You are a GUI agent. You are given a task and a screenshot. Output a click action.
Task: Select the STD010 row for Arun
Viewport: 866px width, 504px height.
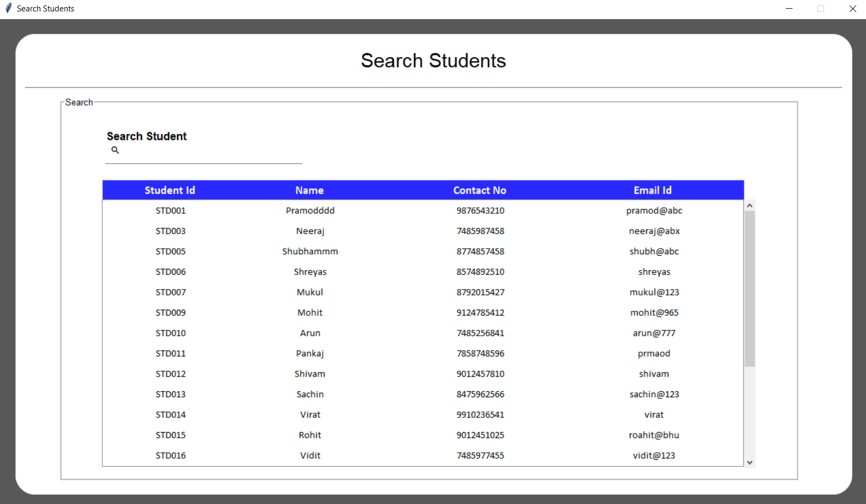pyautogui.click(x=170, y=333)
